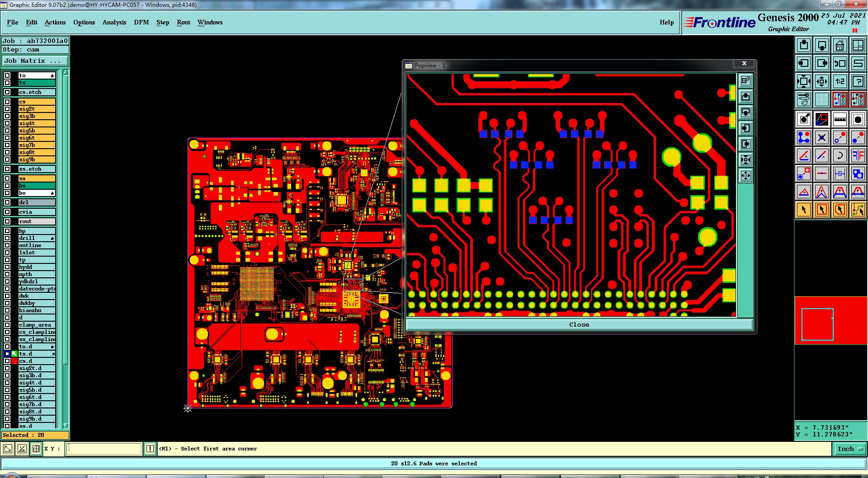Click the red overview thumbnail panel

click(x=831, y=320)
